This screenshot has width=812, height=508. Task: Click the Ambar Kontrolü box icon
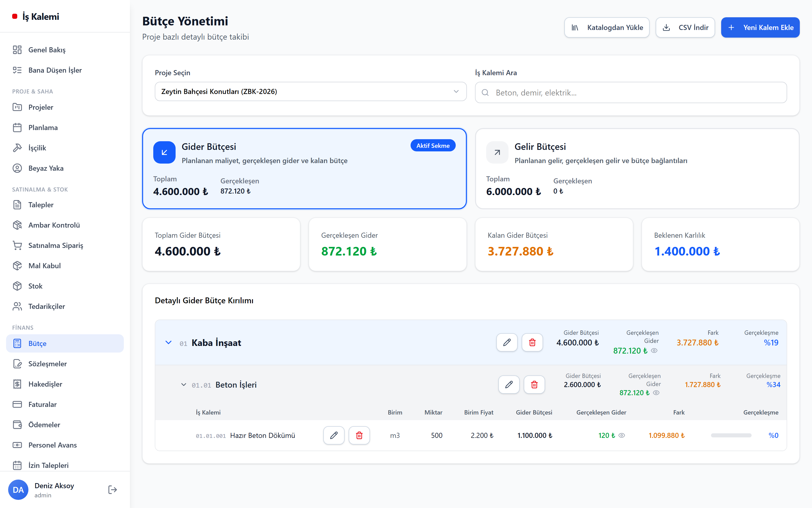coord(17,225)
